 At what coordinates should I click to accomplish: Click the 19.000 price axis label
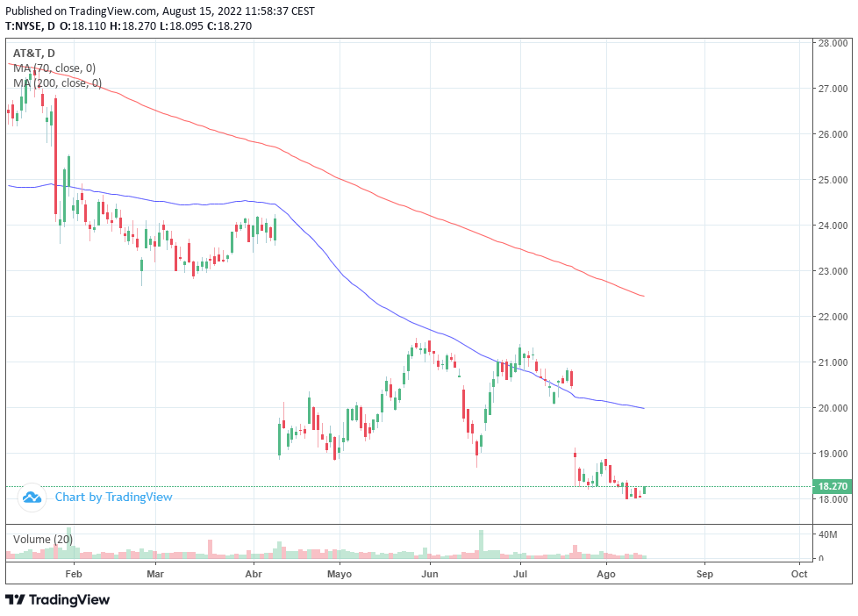tap(833, 454)
